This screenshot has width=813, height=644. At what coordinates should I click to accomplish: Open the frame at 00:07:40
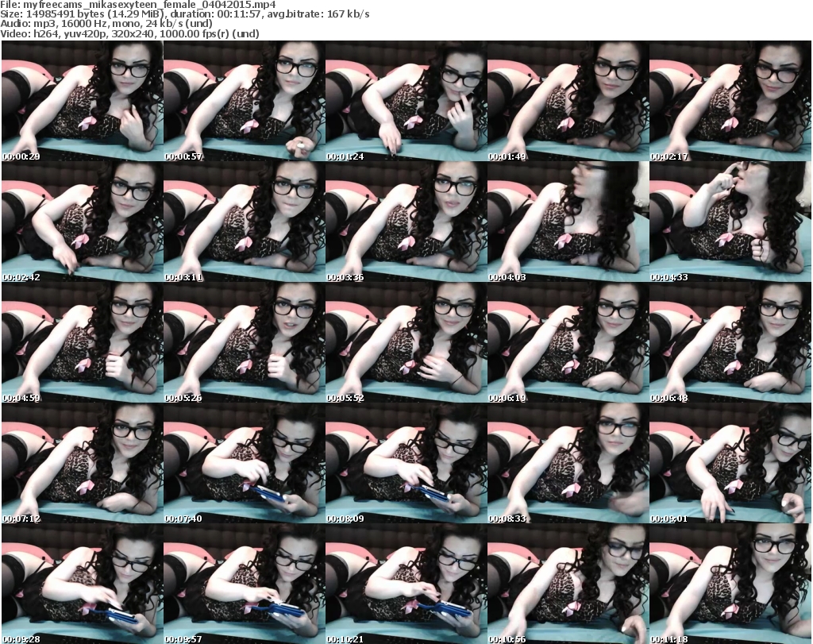pyautogui.click(x=244, y=463)
